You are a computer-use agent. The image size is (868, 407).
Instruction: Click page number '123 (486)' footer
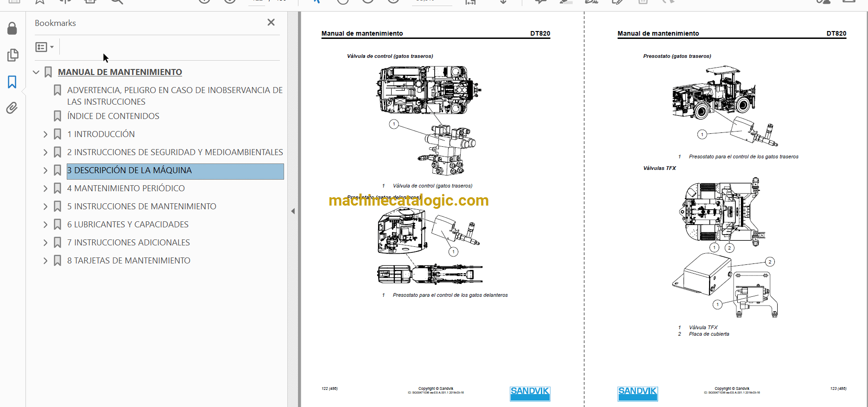click(838, 388)
